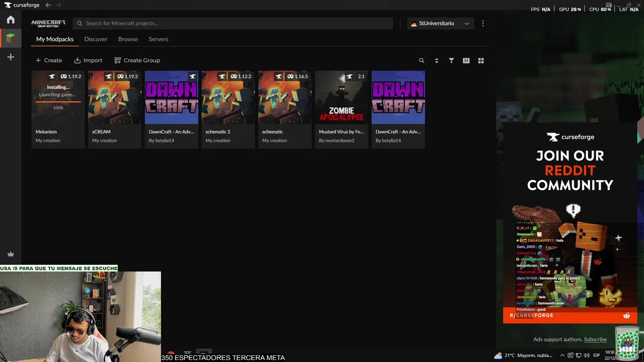Image resolution: width=644 pixels, height=362 pixels.
Task: Click Import modpack button
Action: click(88, 60)
